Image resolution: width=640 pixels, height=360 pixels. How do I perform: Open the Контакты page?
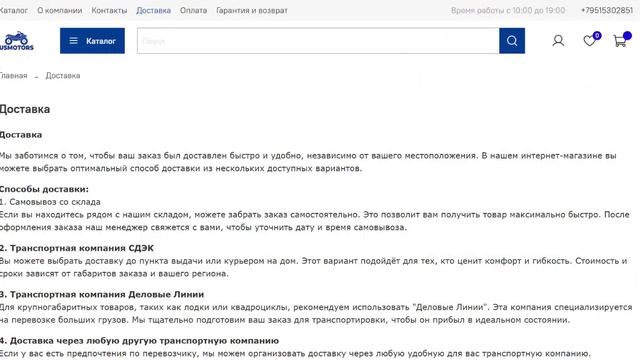pos(109,10)
